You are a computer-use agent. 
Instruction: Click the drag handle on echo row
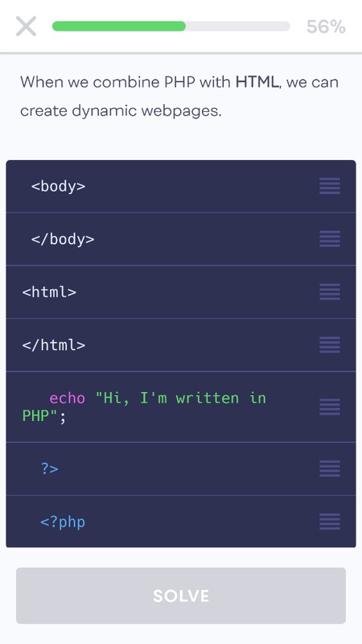coord(330,407)
